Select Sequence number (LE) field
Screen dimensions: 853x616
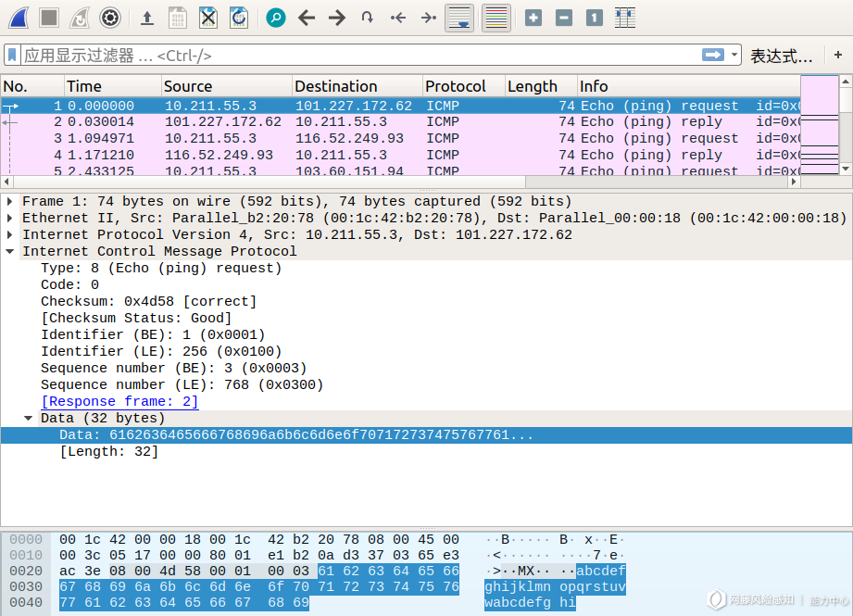[182, 384]
